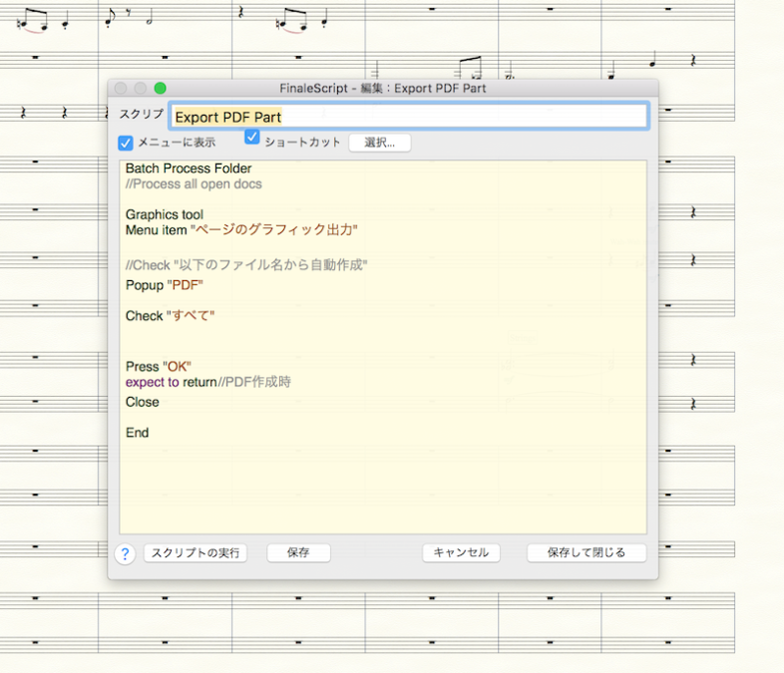The width and height of the screenshot is (784, 673).
Task: Click the Press "OK" script line
Action: pos(159,367)
